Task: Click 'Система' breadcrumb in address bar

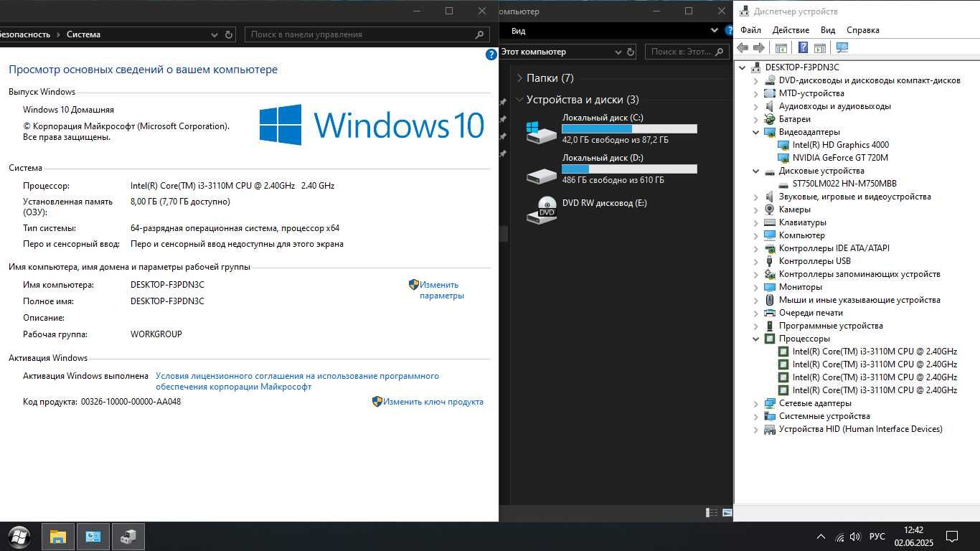Action: tap(83, 34)
